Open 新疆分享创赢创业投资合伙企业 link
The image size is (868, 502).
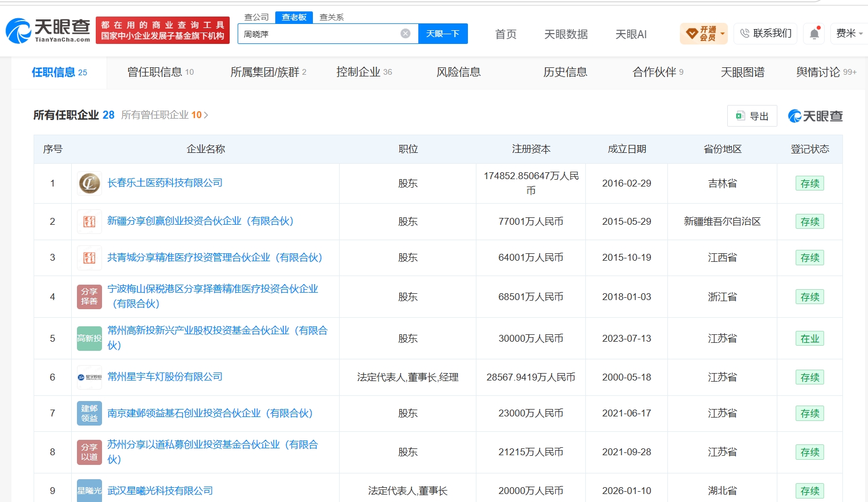[x=201, y=221]
